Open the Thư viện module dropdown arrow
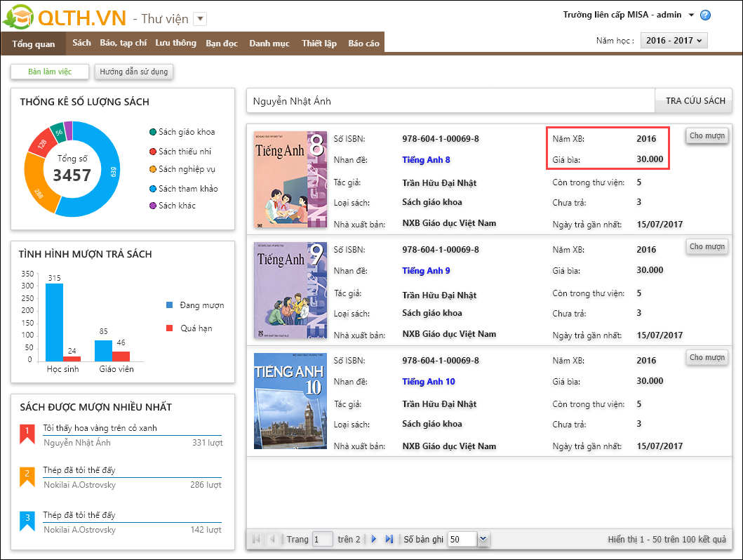This screenshot has height=560, width=743. (199, 19)
